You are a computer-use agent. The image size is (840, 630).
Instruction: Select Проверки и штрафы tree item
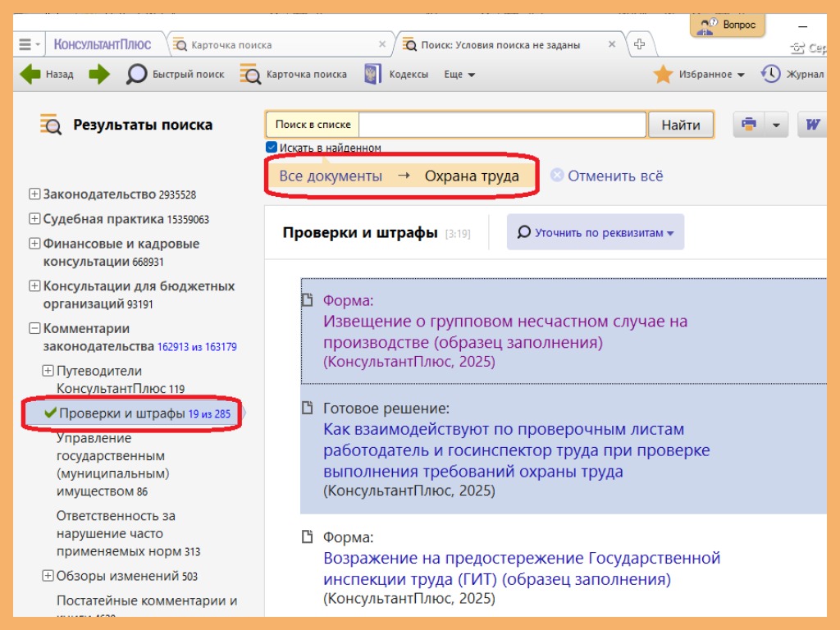tap(121, 413)
